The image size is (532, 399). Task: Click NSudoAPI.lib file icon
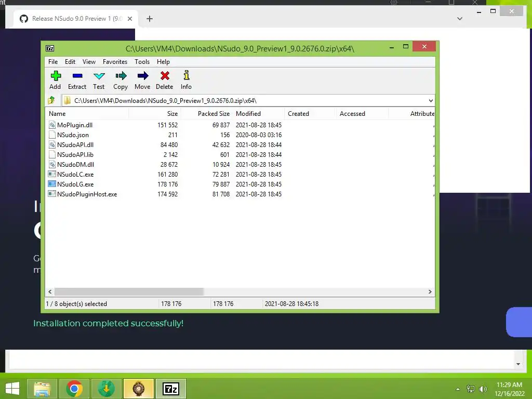pos(52,154)
